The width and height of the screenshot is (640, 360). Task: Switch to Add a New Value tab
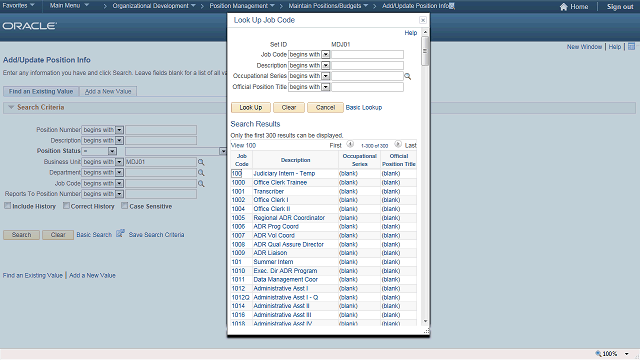pos(108,91)
